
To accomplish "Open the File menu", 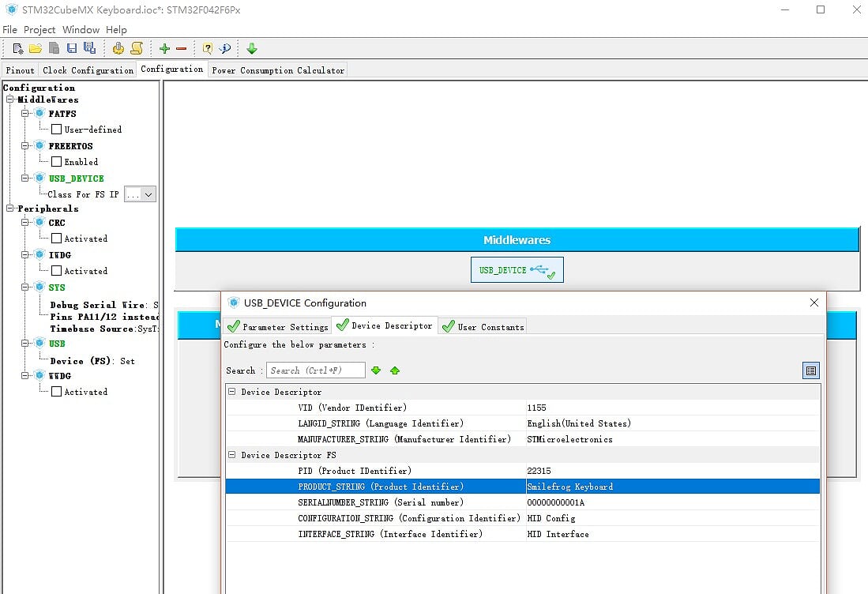I will tap(10, 30).
